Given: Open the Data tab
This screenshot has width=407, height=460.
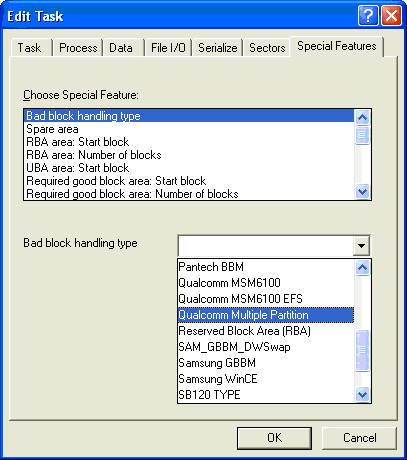Looking at the screenshot, I should point(123,48).
